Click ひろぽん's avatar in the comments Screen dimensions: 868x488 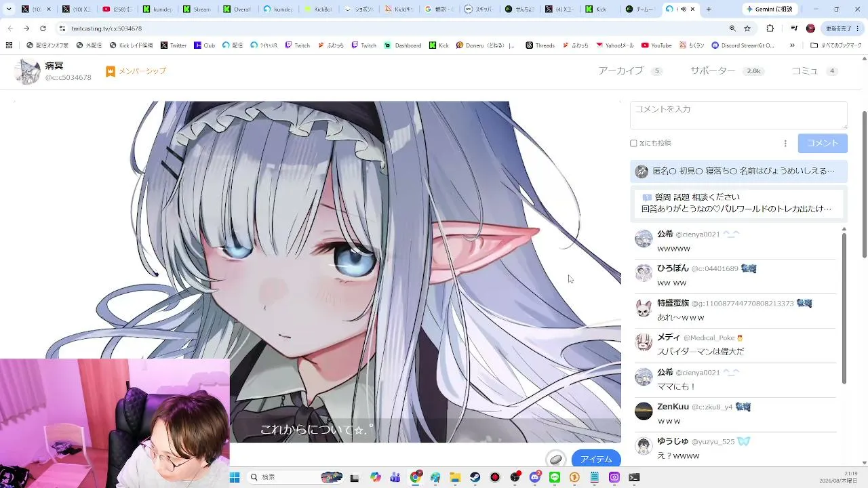[x=644, y=273]
